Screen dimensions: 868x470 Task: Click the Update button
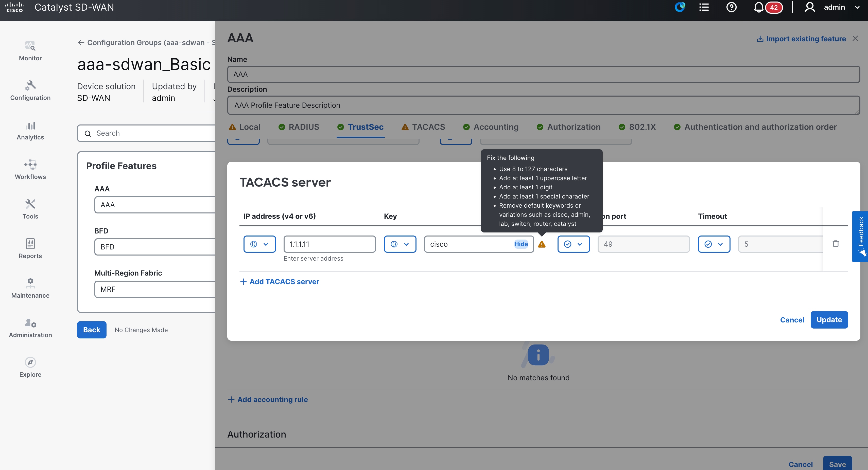(829, 320)
